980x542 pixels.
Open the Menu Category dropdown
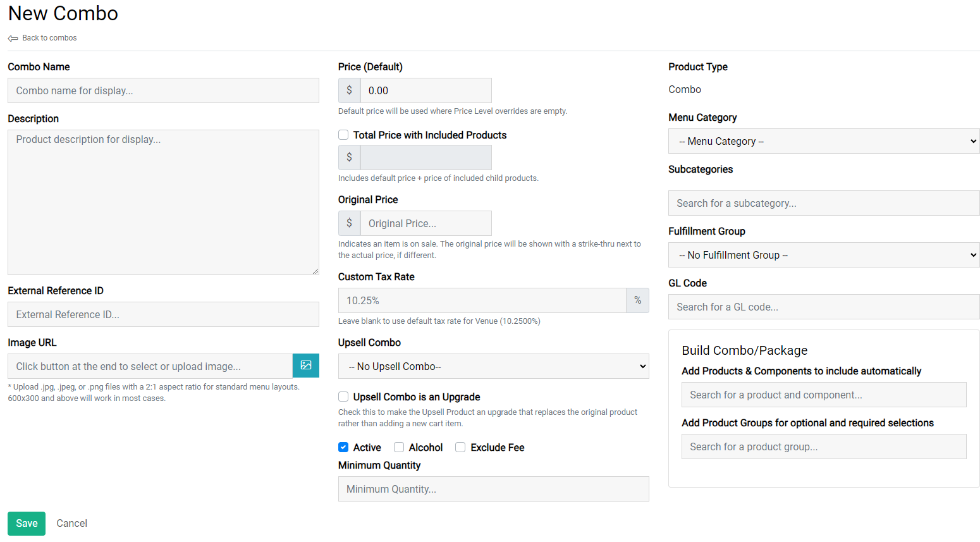point(823,141)
